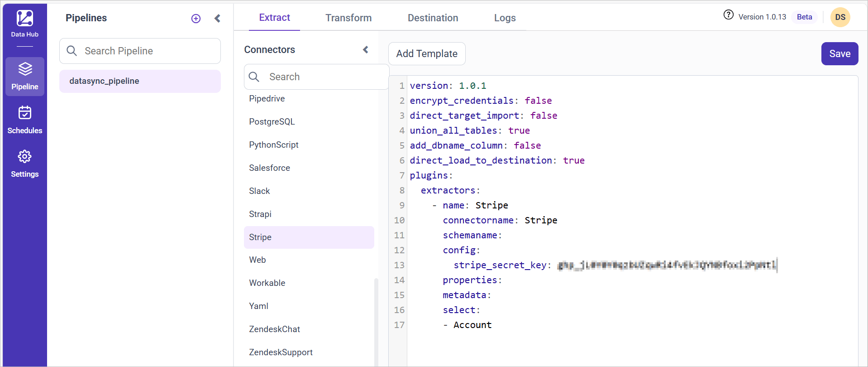This screenshot has width=868, height=367.
Task: Click the select: line
Action: [462, 310]
